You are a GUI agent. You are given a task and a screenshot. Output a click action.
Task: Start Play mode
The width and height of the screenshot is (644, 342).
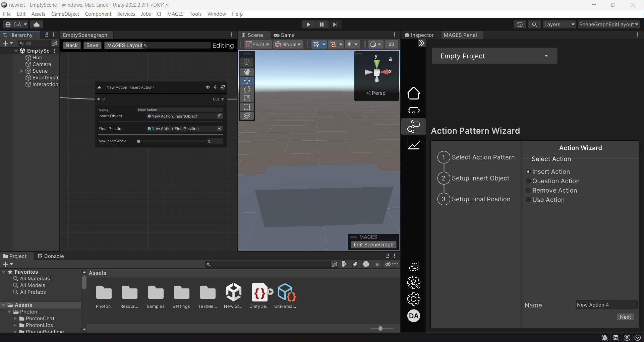[308, 24]
